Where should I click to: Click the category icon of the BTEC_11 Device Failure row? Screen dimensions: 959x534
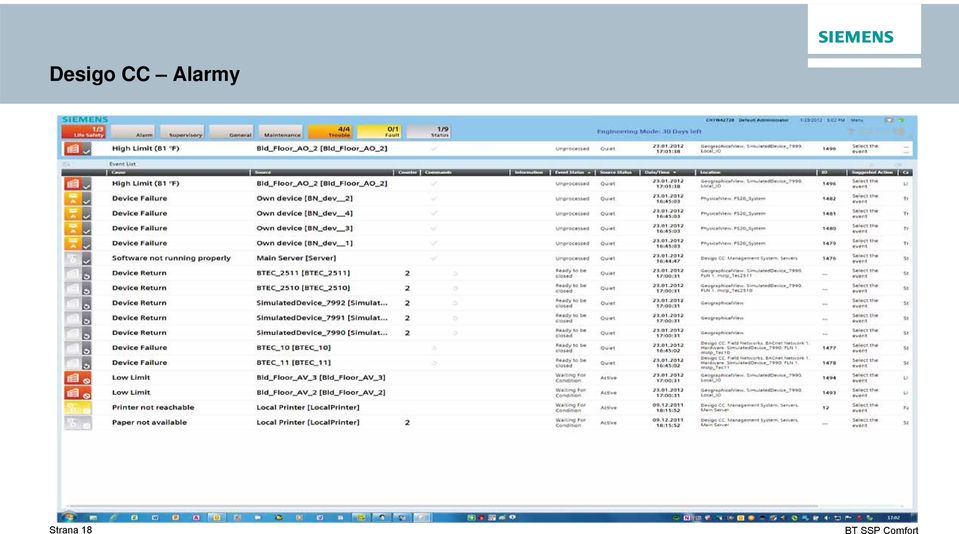[x=73, y=363]
